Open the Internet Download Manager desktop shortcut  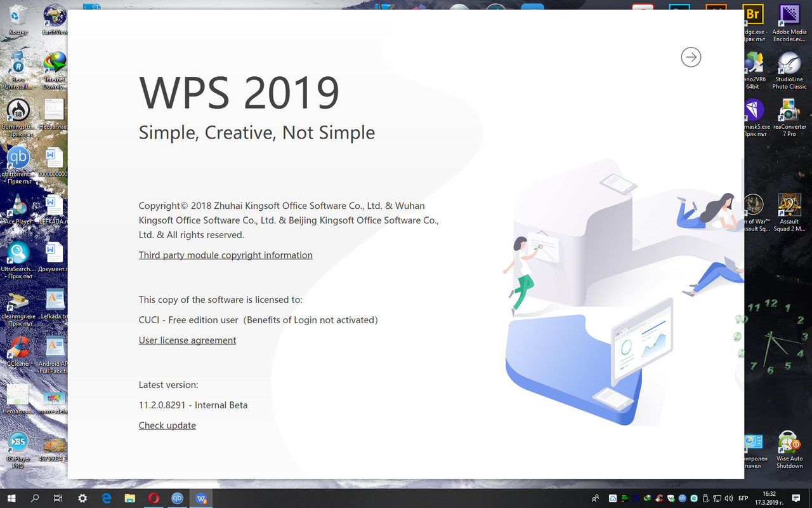click(55, 70)
